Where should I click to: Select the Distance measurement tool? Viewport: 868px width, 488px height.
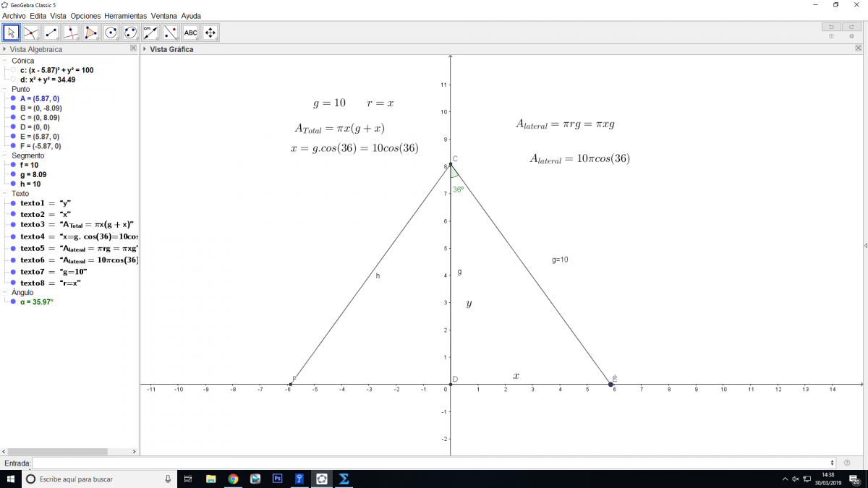[x=150, y=33]
